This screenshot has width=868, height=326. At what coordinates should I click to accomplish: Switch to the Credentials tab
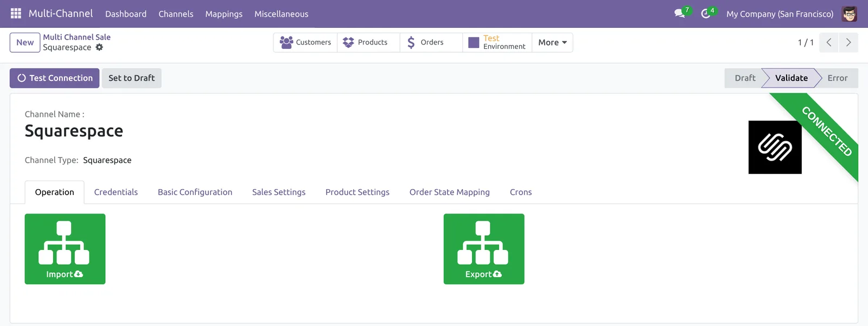point(116,192)
